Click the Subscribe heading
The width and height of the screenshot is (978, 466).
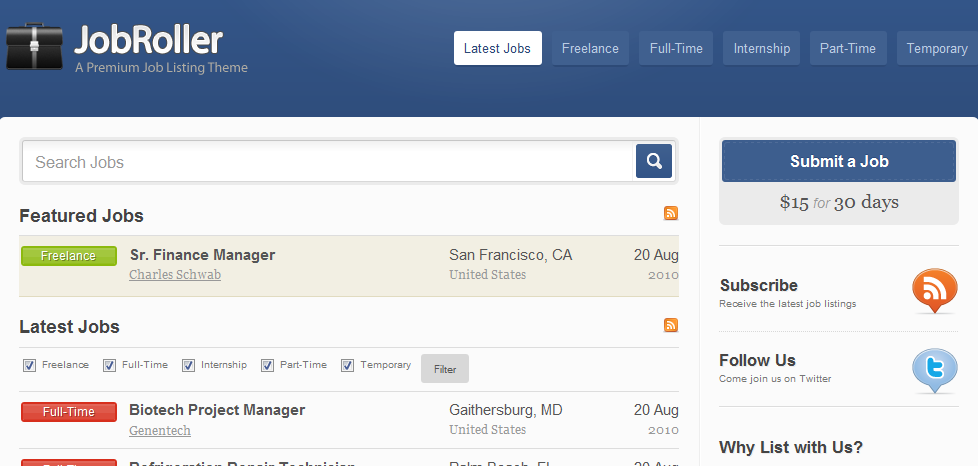point(758,285)
